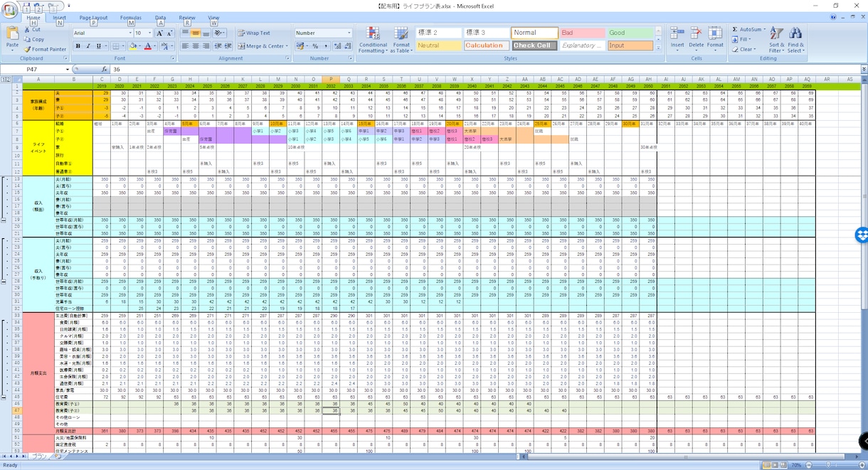Click the Name Box showing P47

coord(36,70)
